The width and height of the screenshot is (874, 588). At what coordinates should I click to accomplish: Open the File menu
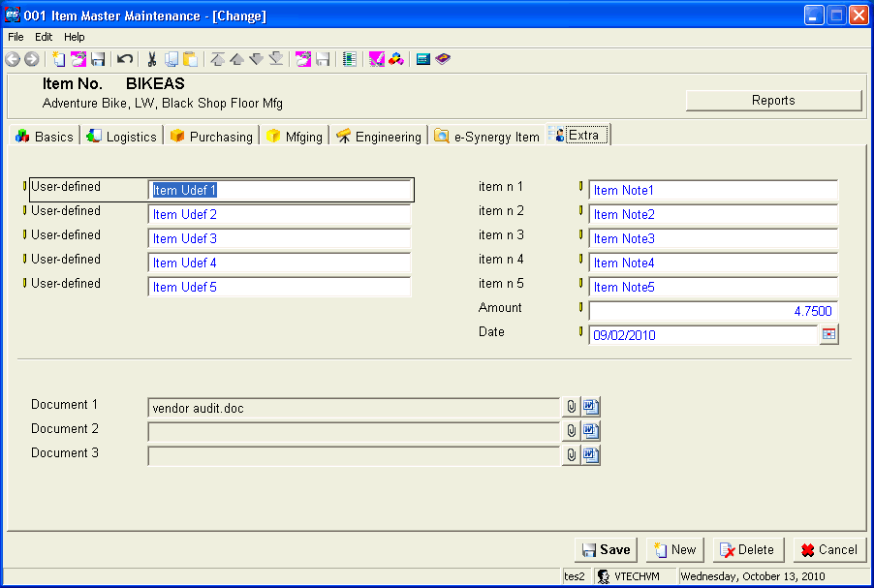pyautogui.click(x=16, y=37)
